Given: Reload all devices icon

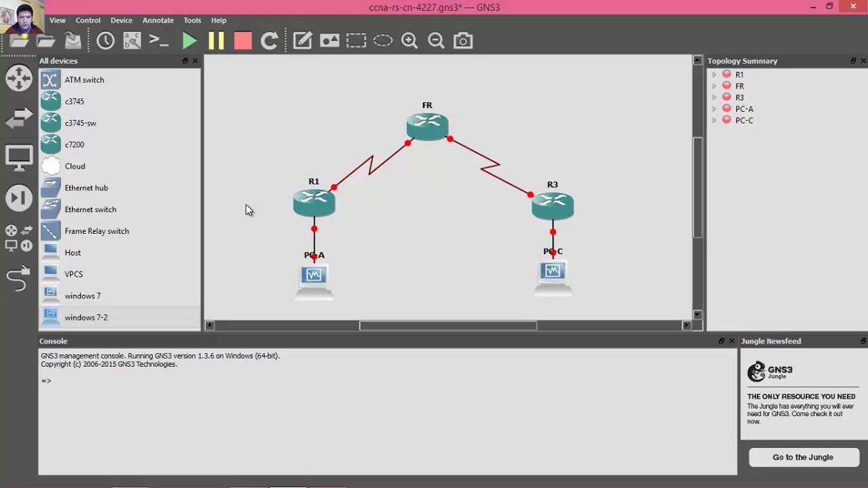Looking at the screenshot, I should point(269,41).
